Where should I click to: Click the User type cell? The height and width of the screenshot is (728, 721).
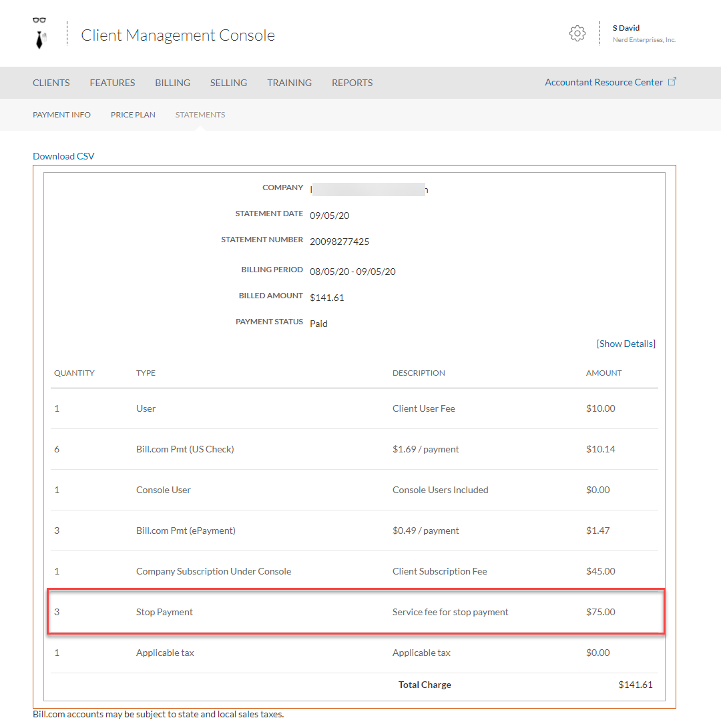[146, 408]
